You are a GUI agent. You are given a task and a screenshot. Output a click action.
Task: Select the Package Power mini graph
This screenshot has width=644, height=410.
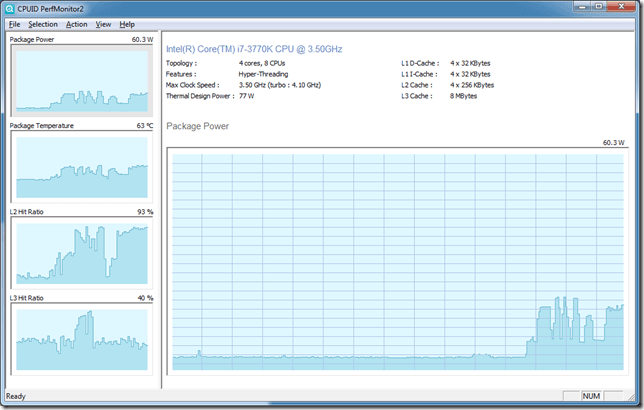(x=82, y=81)
